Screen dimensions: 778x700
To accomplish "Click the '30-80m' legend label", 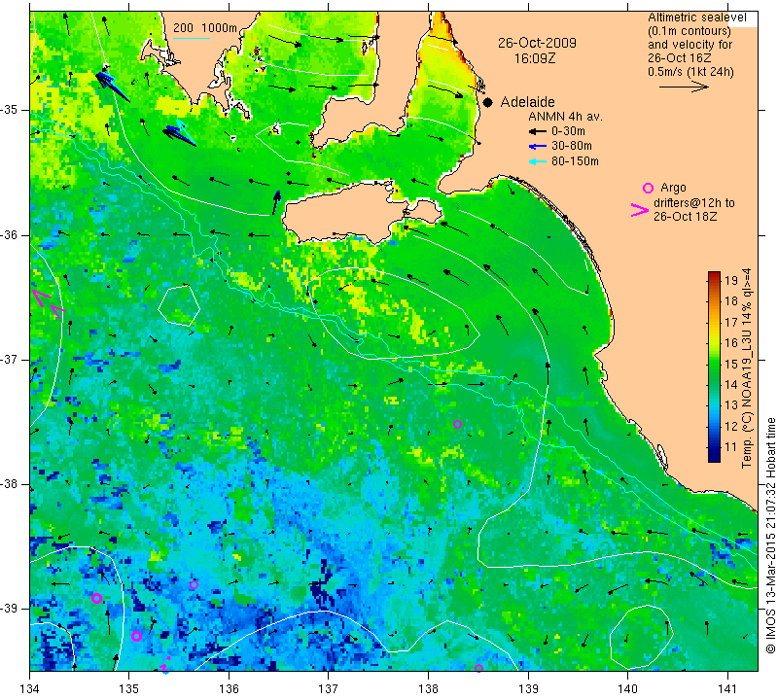I will (x=571, y=146).
